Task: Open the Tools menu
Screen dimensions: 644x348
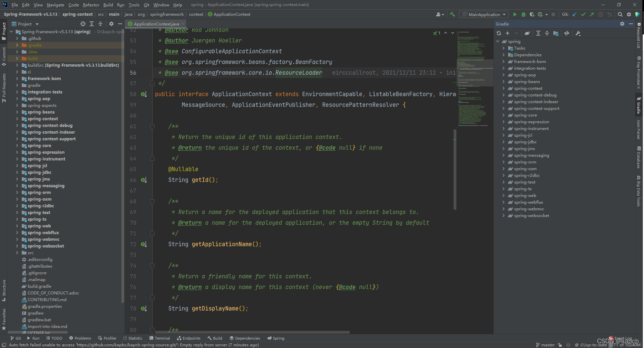Action: tap(134, 5)
